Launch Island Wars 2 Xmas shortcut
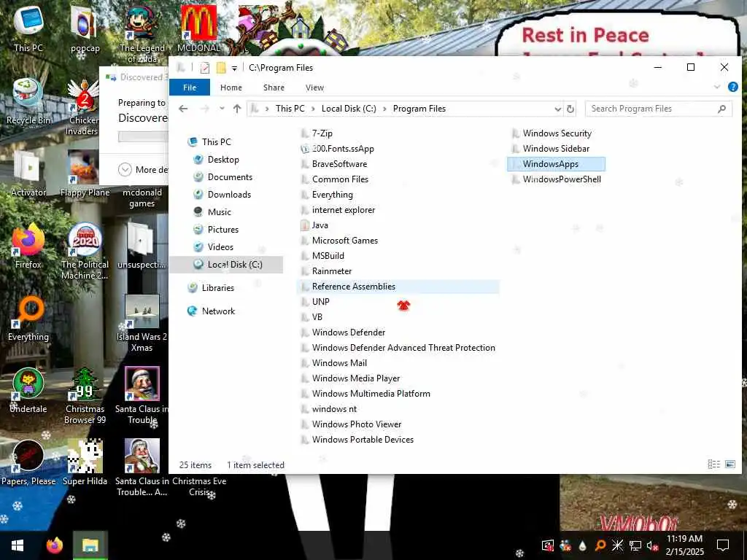747x560 pixels. pyautogui.click(x=142, y=323)
